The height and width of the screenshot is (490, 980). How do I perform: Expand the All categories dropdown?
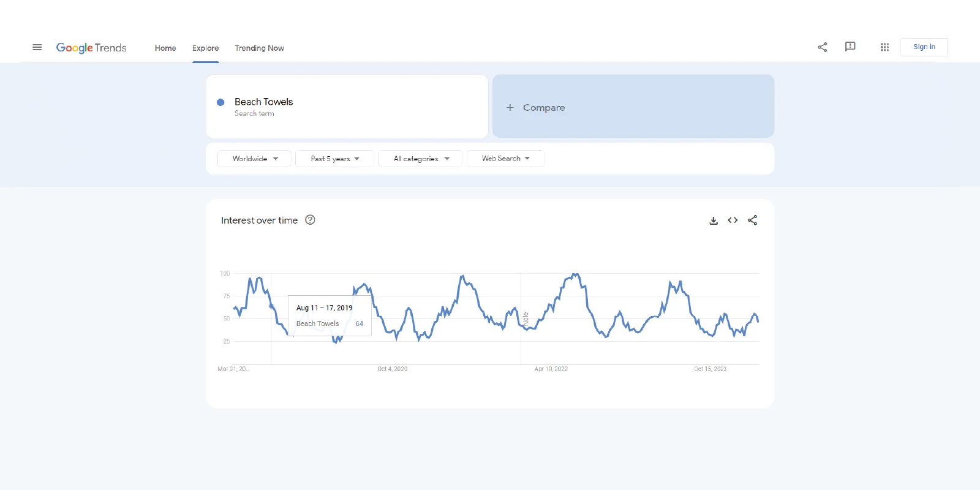point(421,159)
